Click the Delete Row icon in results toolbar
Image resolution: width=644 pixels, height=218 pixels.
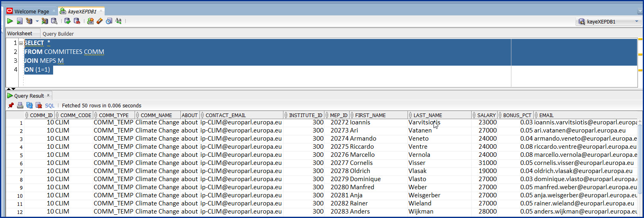click(39, 105)
